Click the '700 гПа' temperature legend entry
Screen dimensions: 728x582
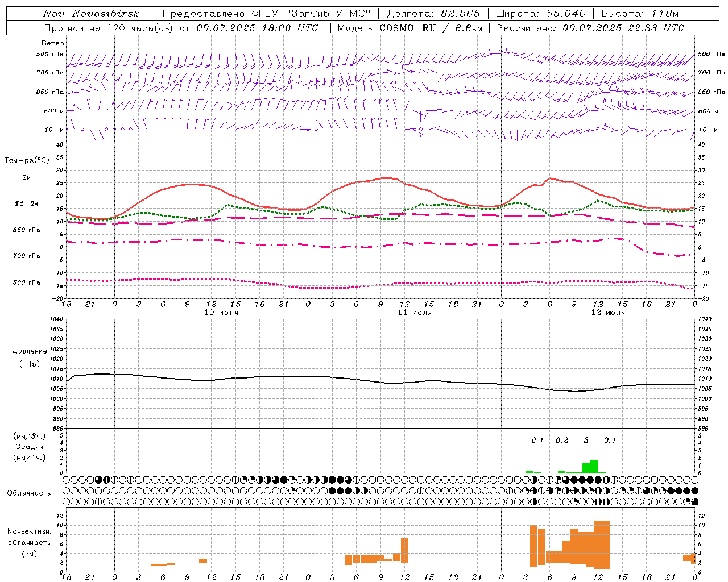point(27,256)
